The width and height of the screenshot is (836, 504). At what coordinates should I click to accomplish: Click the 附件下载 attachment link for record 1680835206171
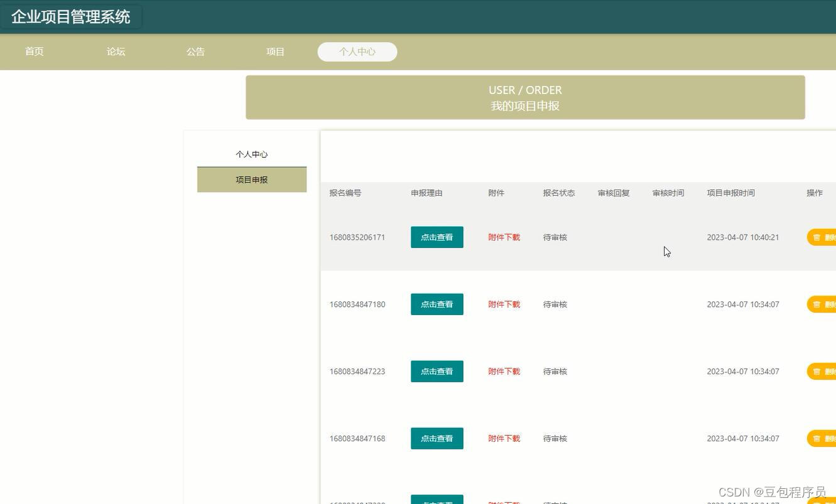504,237
